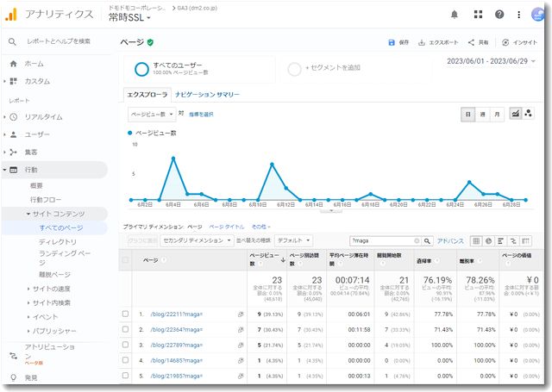This screenshot has height=392, width=552.
Task: Open the Google apps grid icon
Action: point(478,15)
